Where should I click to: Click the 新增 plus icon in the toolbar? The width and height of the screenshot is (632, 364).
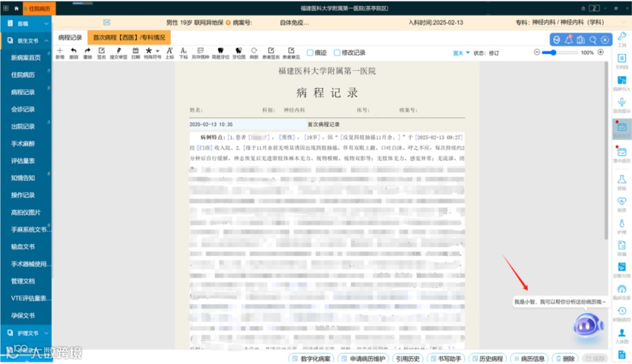tap(60, 51)
